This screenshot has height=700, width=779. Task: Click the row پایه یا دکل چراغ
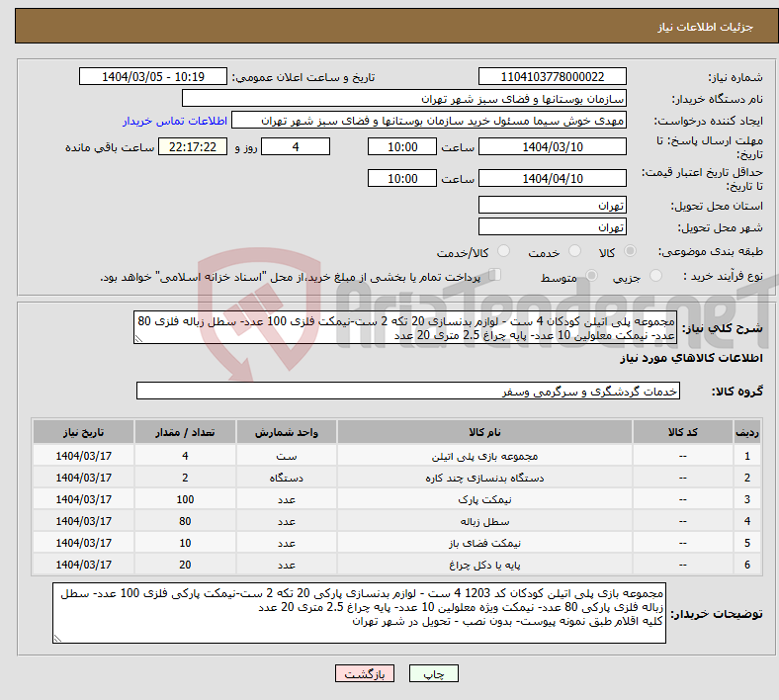pos(397,565)
